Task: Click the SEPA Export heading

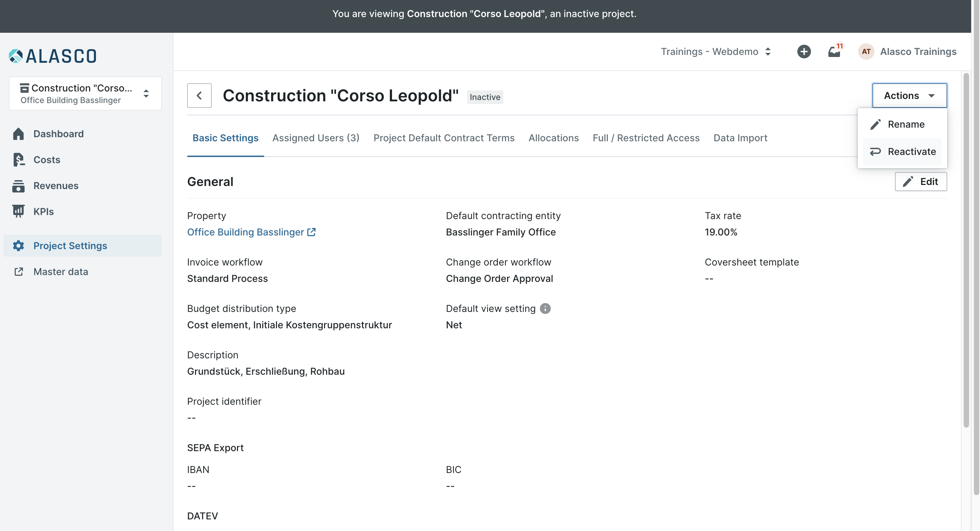Action: point(215,447)
